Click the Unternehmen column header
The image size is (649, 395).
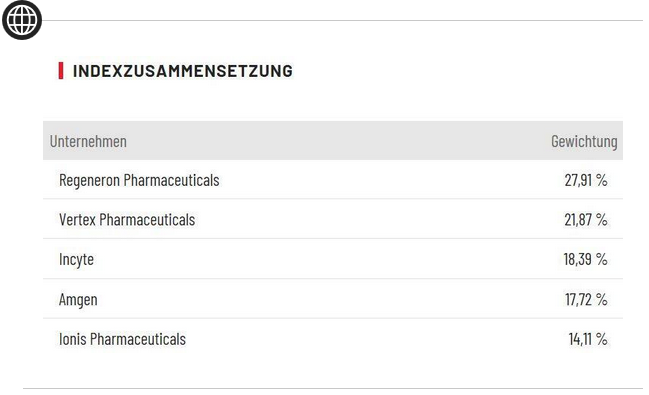tap(88, 141)
